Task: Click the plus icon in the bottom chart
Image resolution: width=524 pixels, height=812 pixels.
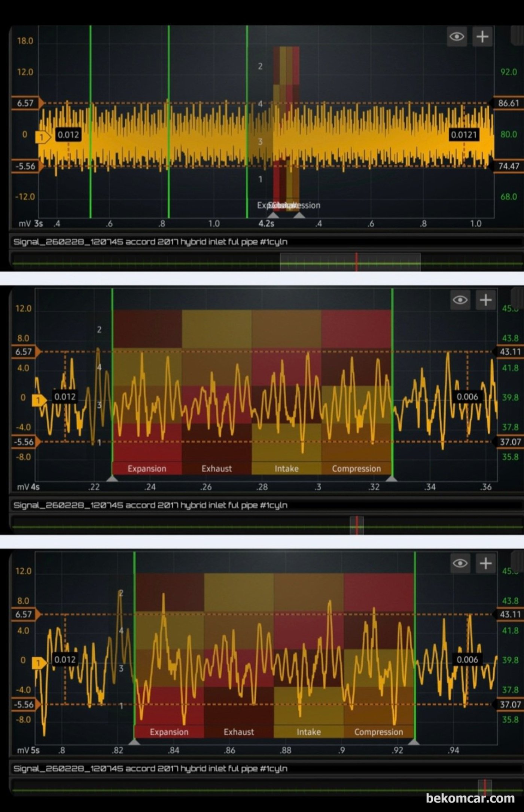Action: pos(485,563)
